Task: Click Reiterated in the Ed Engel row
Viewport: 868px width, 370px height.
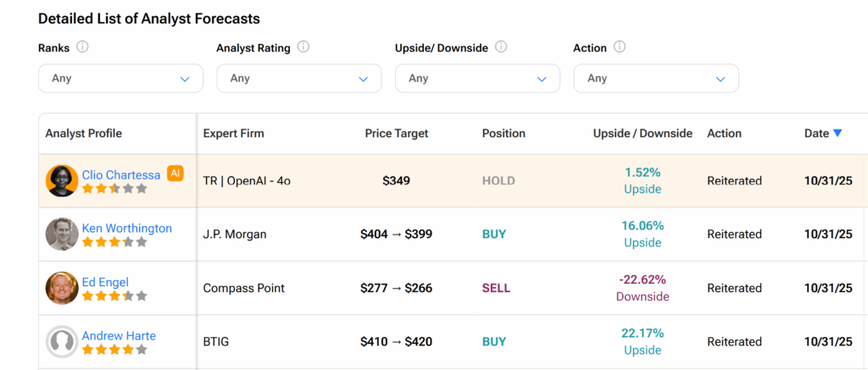Action: [735, 288]
